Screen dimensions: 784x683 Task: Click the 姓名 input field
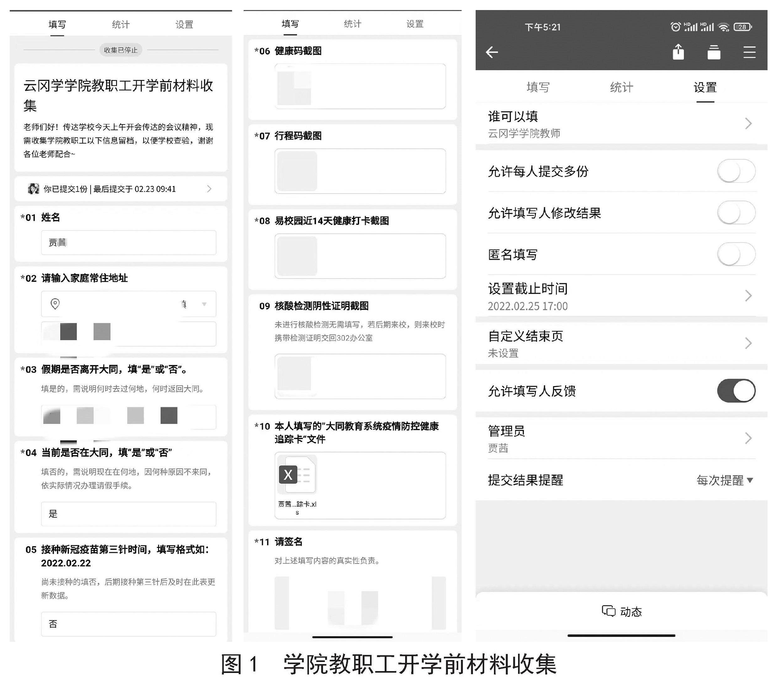[129, 242]
